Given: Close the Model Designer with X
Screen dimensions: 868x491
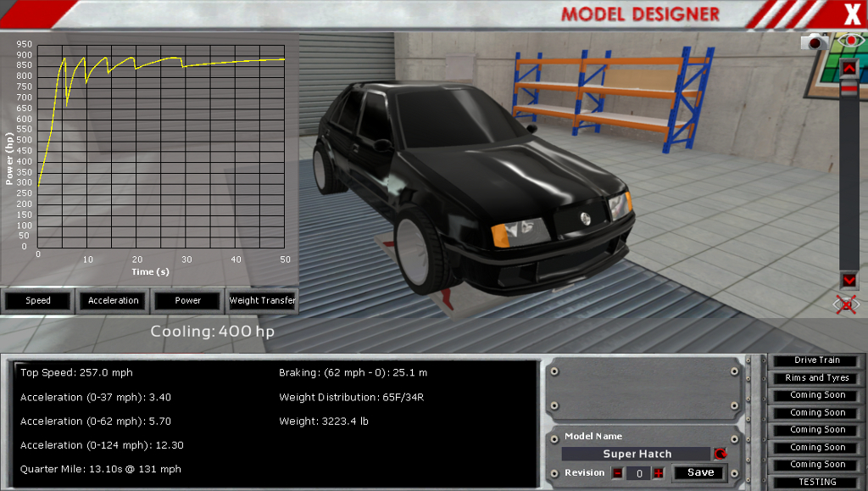Looking at the screenshot, I should click(851, 14).
